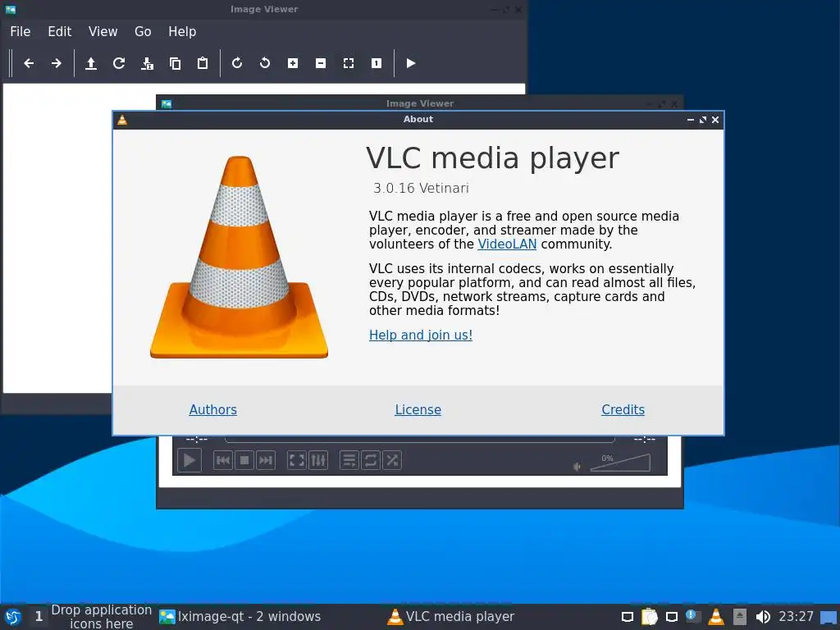Fit the image to window in Image Viewer
The width and height of the screenshot is (840, 630).
[349, 63]
